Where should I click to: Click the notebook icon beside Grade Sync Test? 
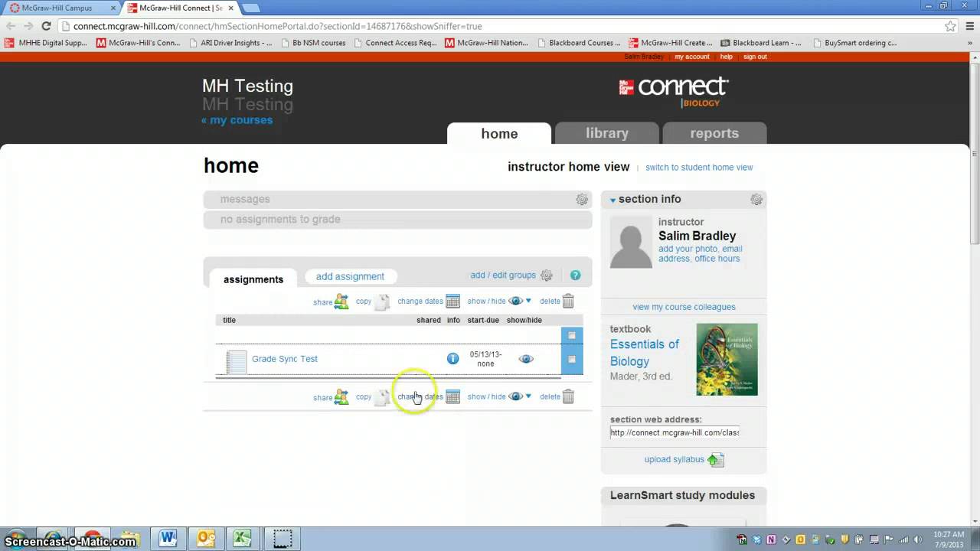click(x=237, y=361)
